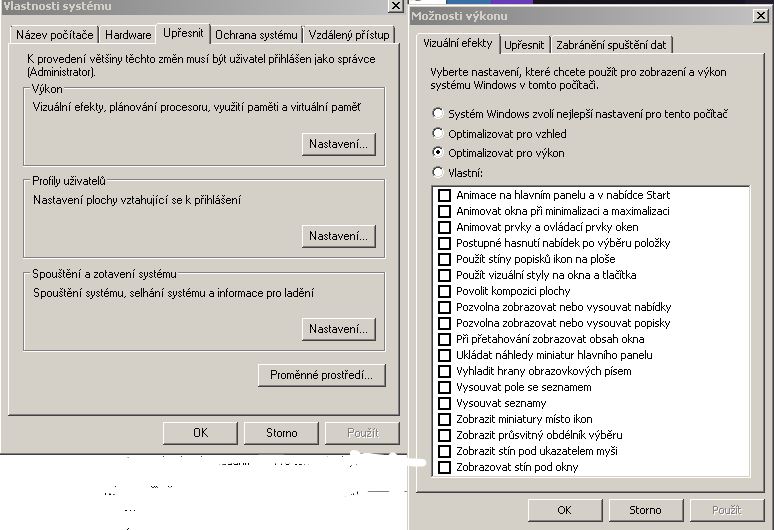Viewport: 774px width, 530px height.
Task: Select Systém Windows zvolí nejlepší nastavení option
Action: coord(437,114)
